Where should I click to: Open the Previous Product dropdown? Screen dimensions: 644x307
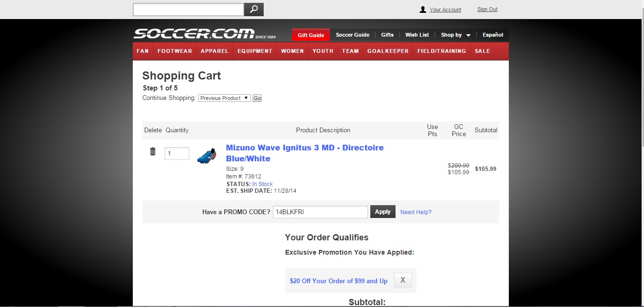224,98
